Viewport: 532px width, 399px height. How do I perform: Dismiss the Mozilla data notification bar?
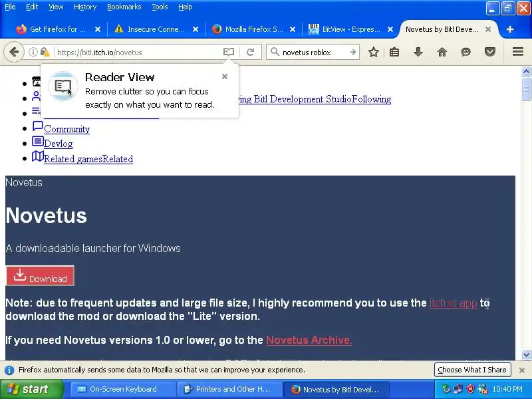[x=522, y=370]
